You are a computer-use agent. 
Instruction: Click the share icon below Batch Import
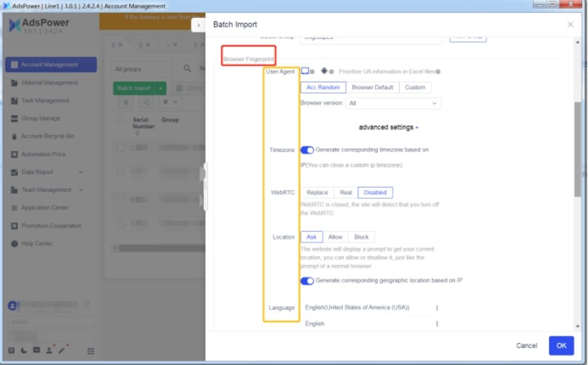point(145,102)
